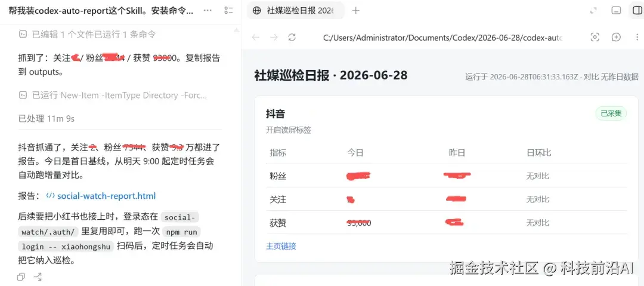The width and height of the screenshot is (644, 286).
Task: Click the 指标 column header
Action: pyautogui.click(x=278, y=153)
